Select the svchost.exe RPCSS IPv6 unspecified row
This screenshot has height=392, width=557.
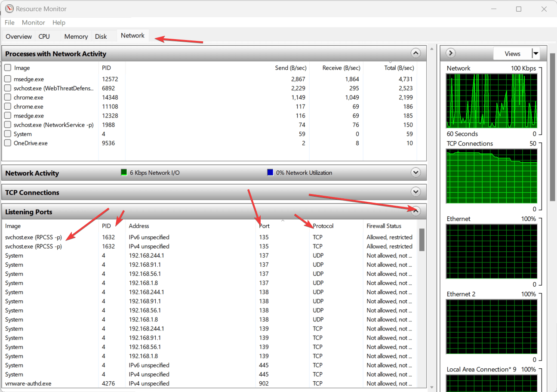[210, 237]
